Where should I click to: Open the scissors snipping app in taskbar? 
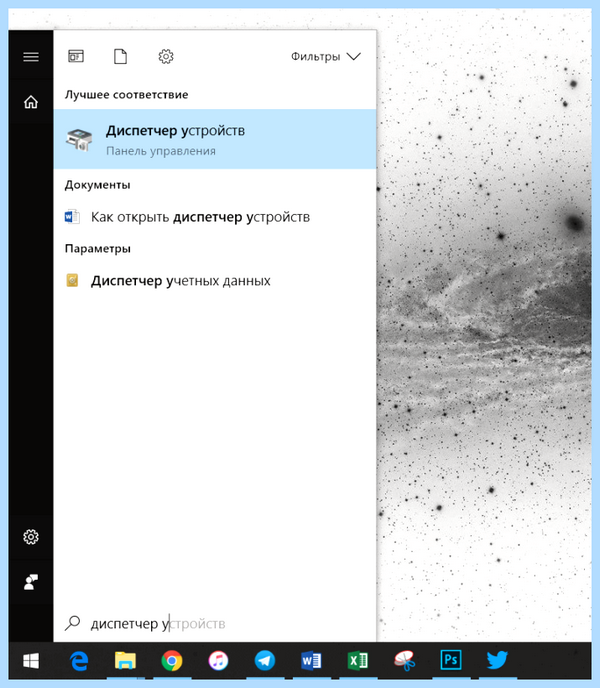(404, 661)
